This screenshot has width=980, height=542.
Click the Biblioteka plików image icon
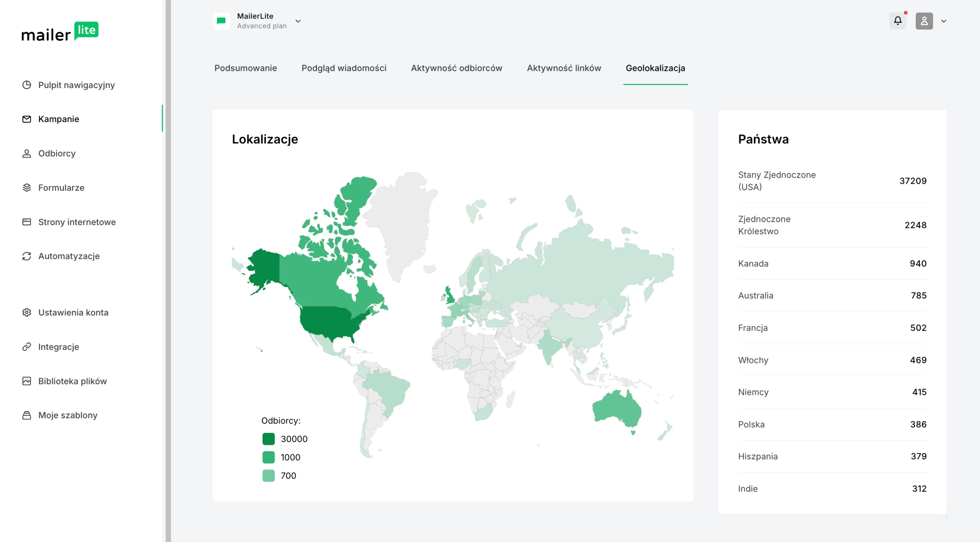click(26, 381)
